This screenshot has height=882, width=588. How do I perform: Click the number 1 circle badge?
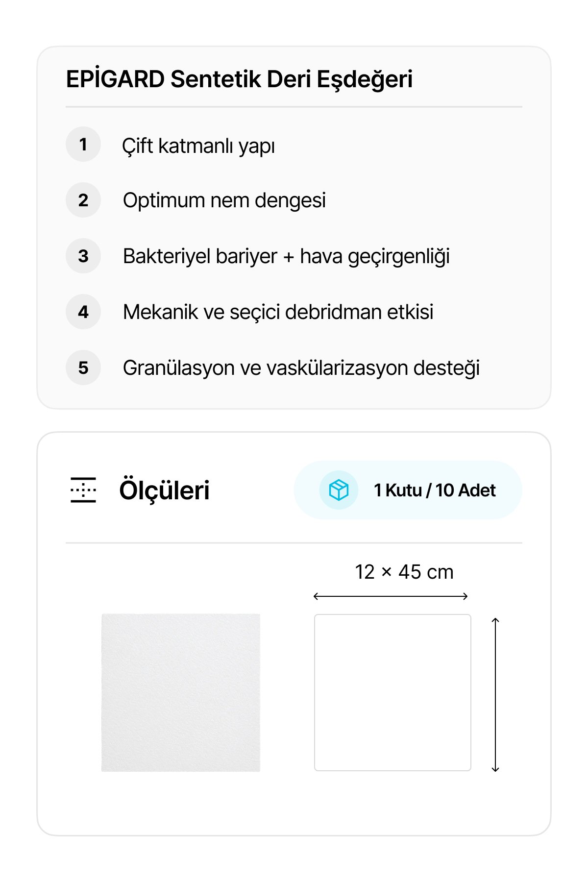(x=83, y=144)
